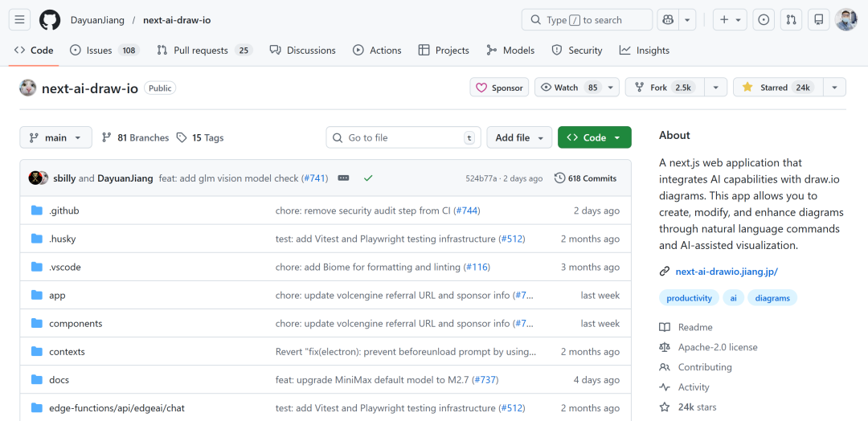Click the commit details ellipsis icon
The width and height of the screenshot is (868, 421).
(343, 178)
